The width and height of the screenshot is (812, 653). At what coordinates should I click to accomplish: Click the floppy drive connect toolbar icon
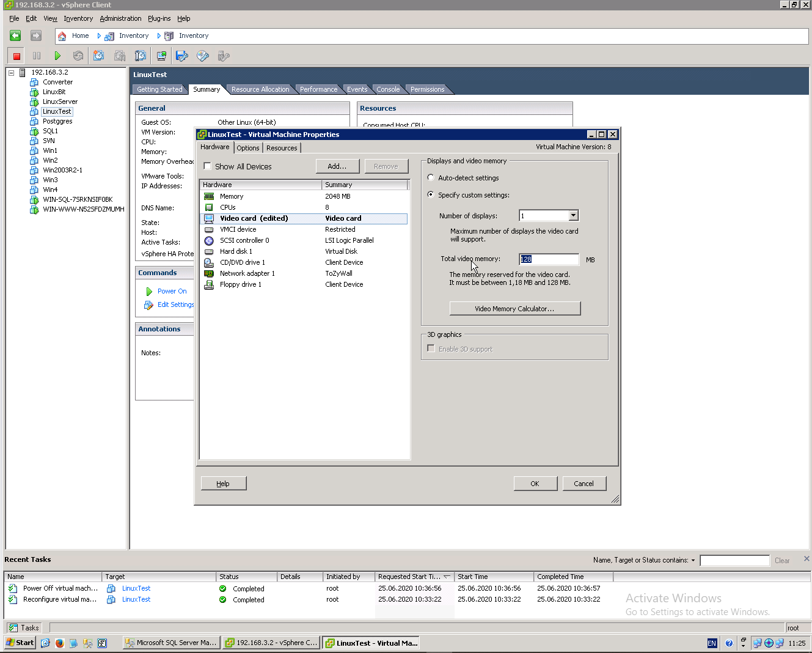click(x=182, y=56)
